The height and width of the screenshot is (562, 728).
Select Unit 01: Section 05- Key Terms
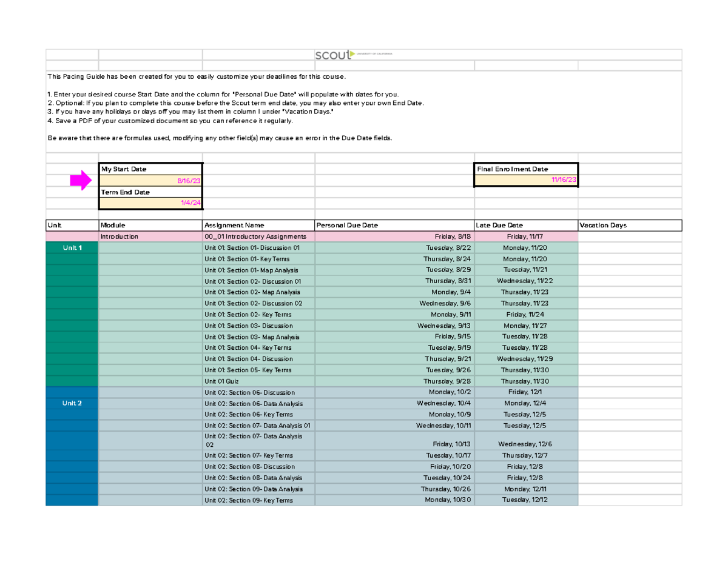click(258, 370)
